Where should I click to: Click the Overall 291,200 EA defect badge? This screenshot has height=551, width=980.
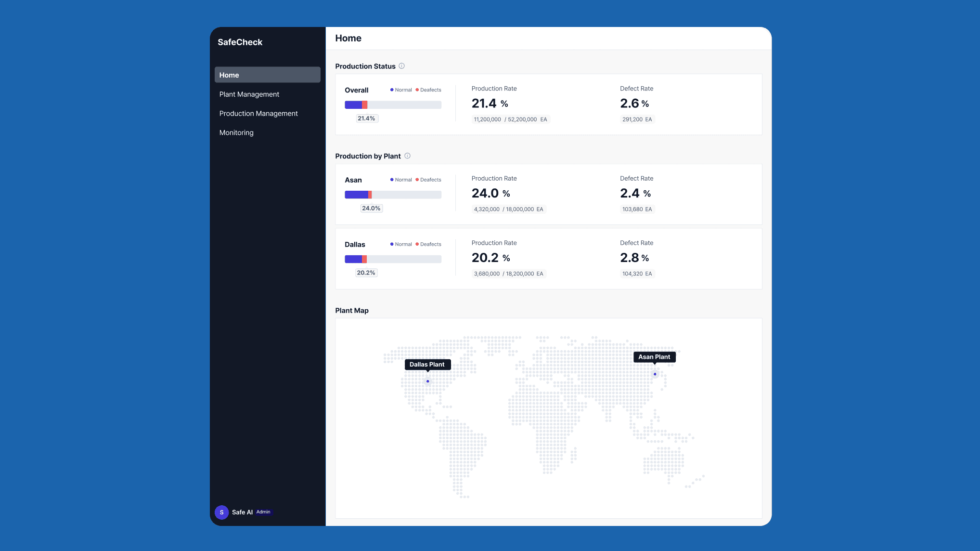tap(637, 119)
